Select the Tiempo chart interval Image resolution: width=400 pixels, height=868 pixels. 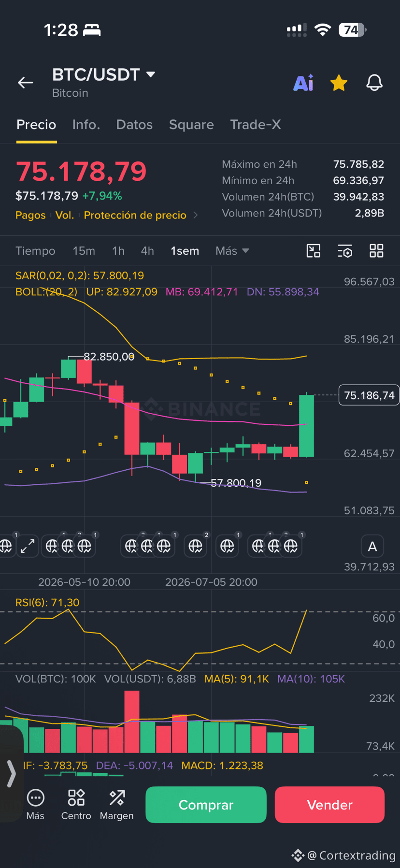point(35,251)
